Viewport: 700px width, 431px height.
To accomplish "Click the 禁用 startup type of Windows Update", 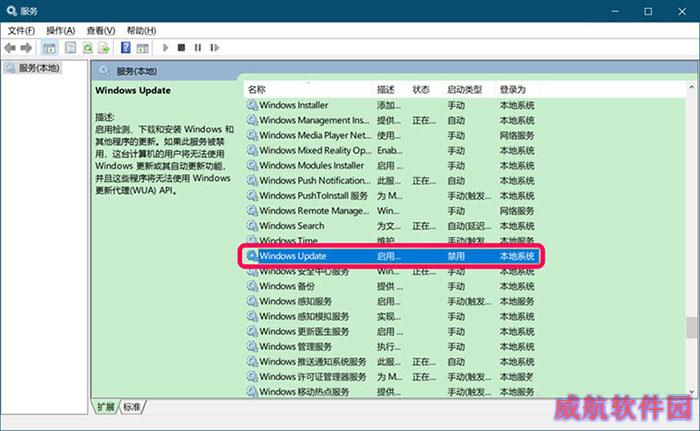I will 456,256.
